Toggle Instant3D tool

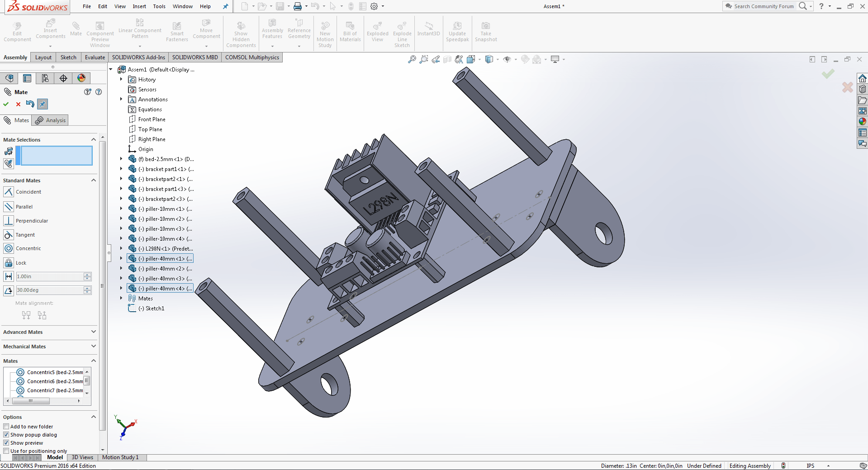(428, 29)
